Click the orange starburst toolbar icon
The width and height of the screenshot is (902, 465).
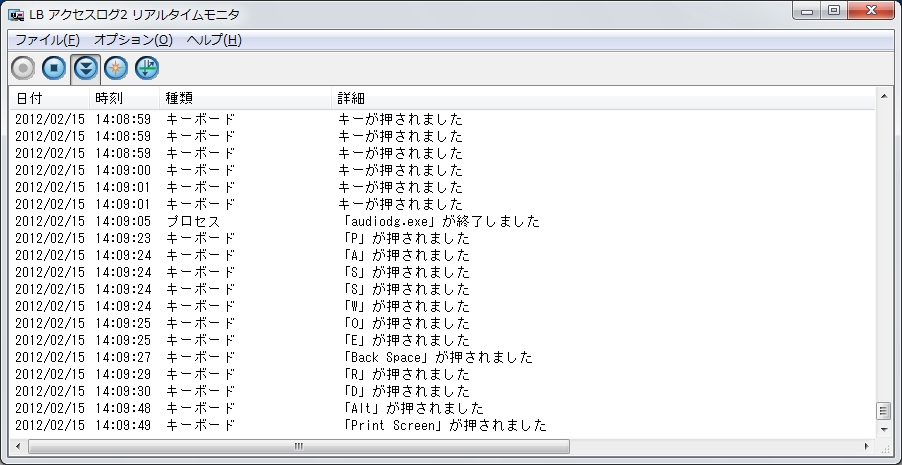pos(116,68)
